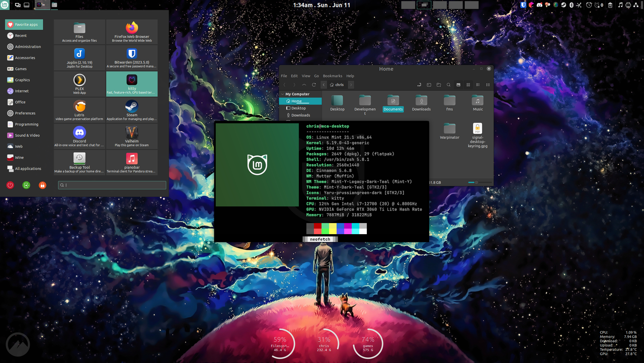Click Discord tray icon in panel
This screenshot has width=644, height=363.
[539, 5]
